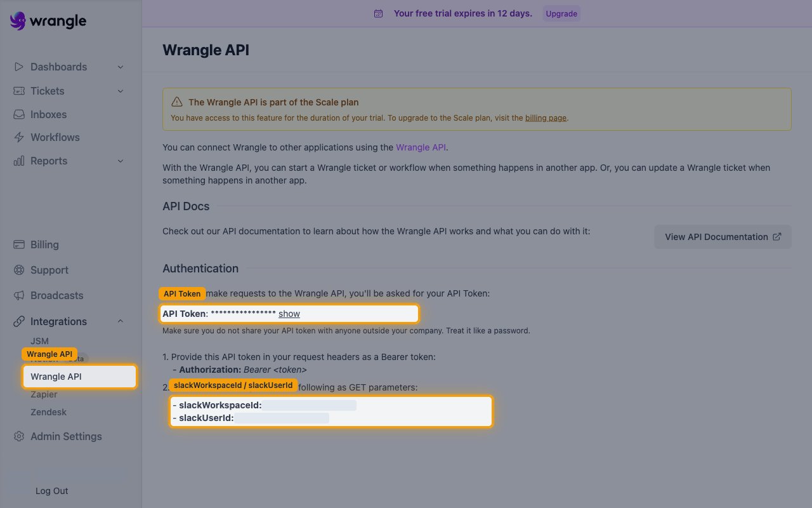Open the Reports section
Image resolution: width=812 pixels, height=508 pixels.
tap(49, 161)
